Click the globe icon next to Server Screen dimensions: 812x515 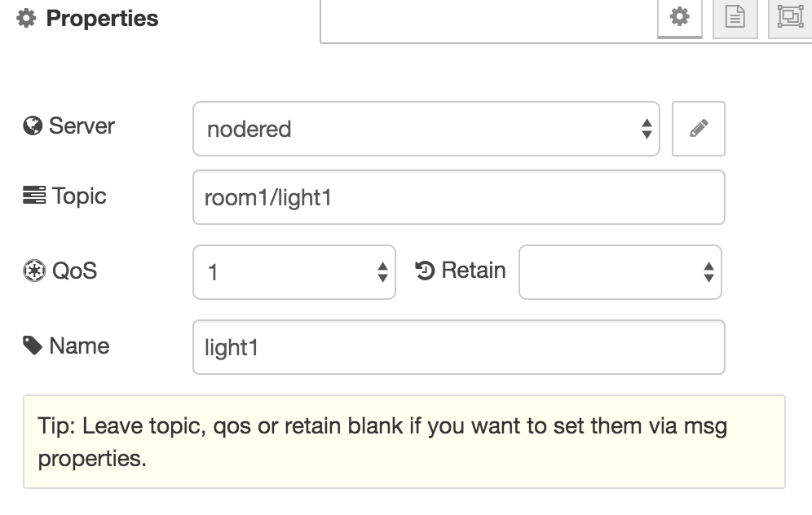(x=32, y=125)
